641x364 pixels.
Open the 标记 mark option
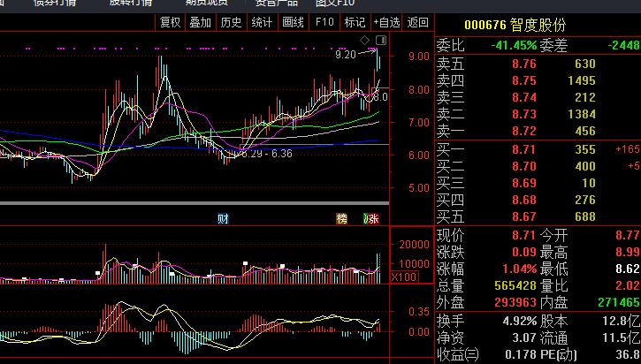pyautogui.click(x=355, y=22)
